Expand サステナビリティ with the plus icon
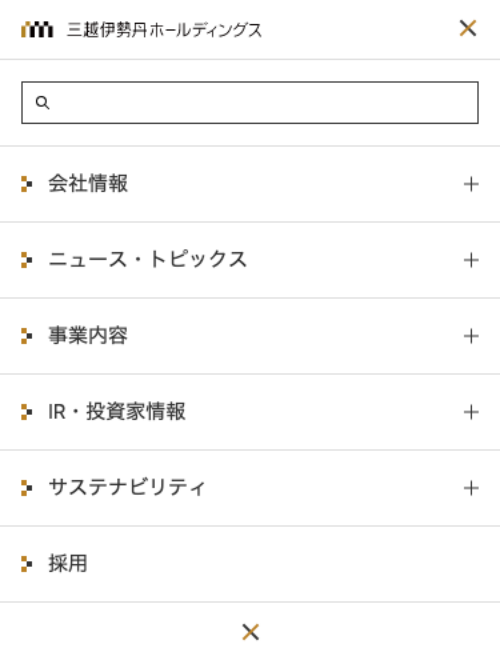Viewport: 500px width, 660px height. click(x=471, y=488)
